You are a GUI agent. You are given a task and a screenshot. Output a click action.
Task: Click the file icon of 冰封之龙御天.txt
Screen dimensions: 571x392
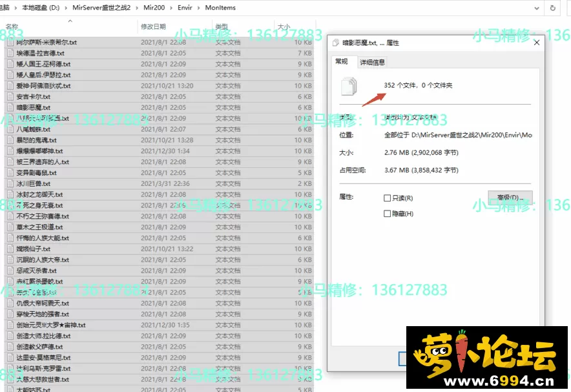coord(10,195)
